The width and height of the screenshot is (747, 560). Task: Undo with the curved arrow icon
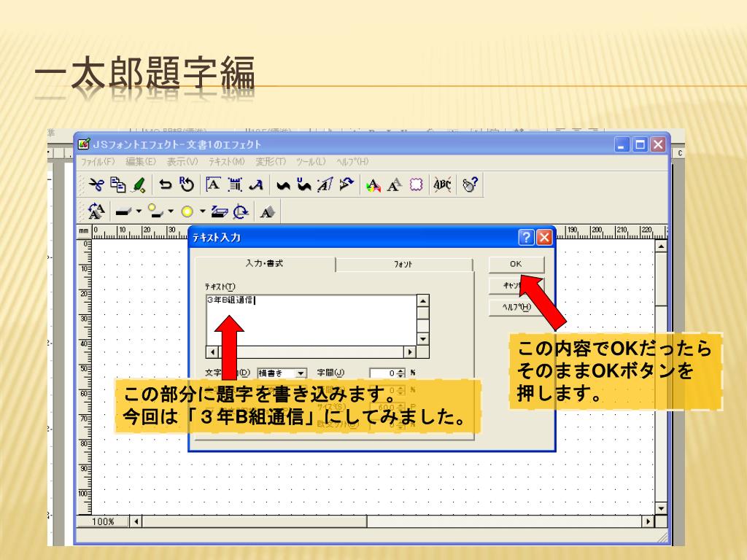click(x=166, y=184)
